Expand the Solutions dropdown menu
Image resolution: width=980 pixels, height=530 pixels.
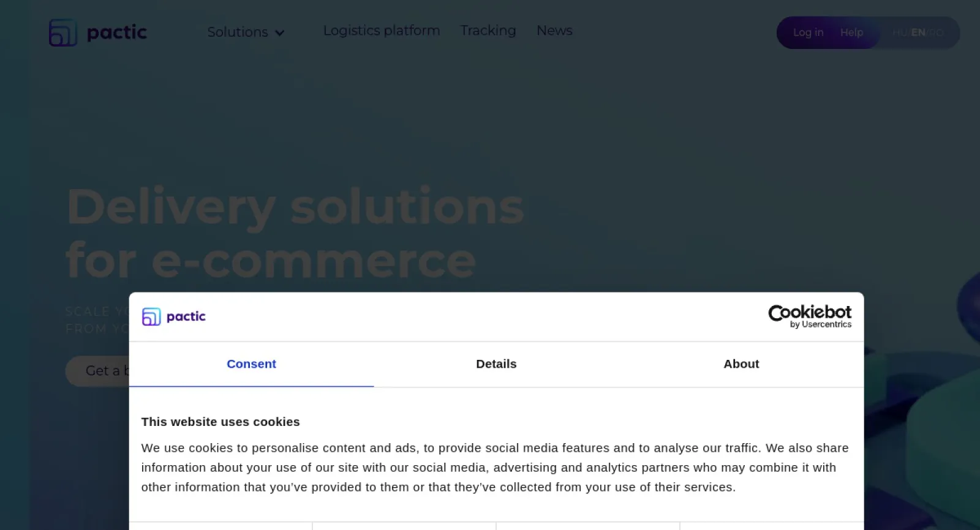246,32
